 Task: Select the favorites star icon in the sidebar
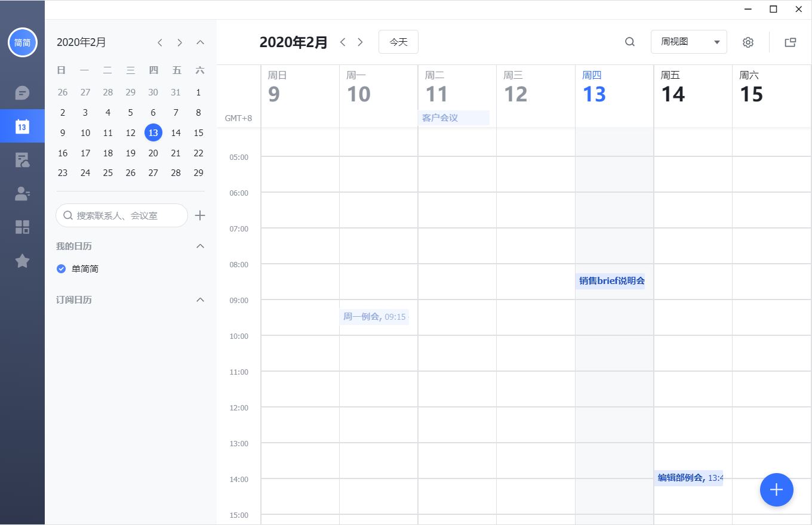22,261
